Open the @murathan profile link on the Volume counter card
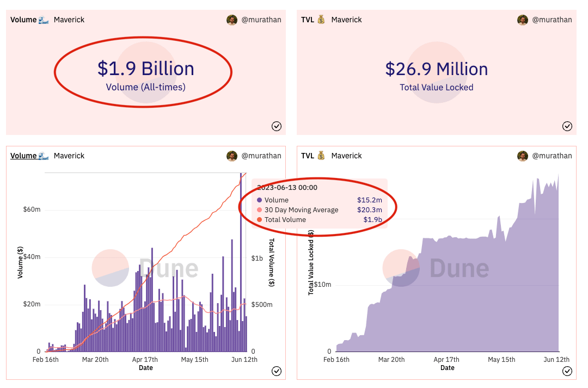 click(261, 20)
